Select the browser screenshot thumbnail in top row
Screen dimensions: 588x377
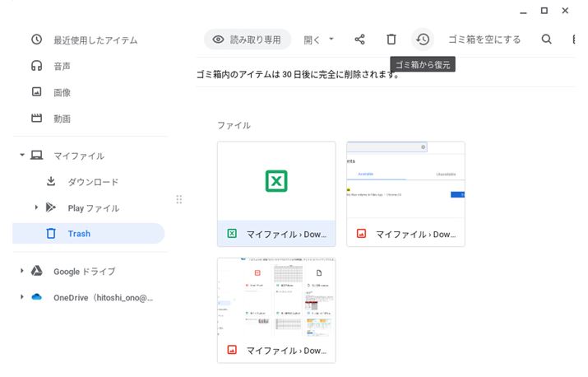(x=405, y=181)
